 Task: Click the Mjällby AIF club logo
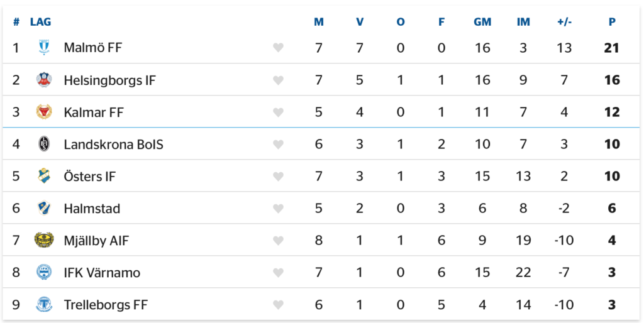click(43, 240)
